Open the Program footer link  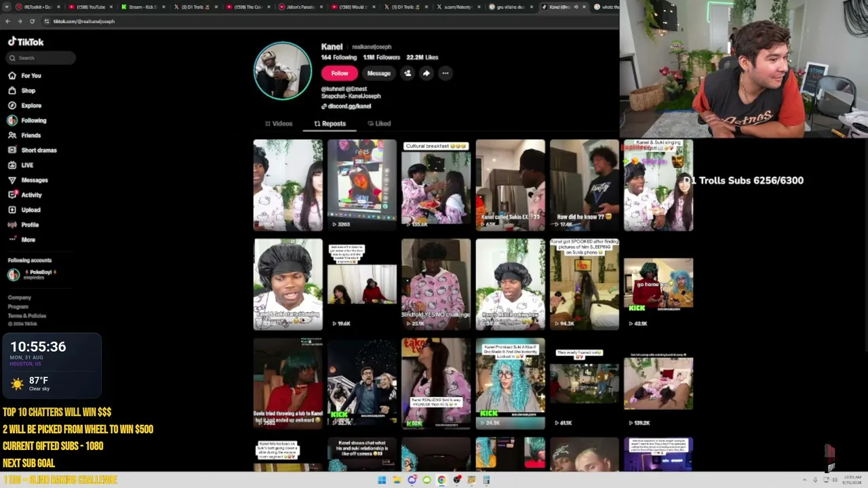18,306
